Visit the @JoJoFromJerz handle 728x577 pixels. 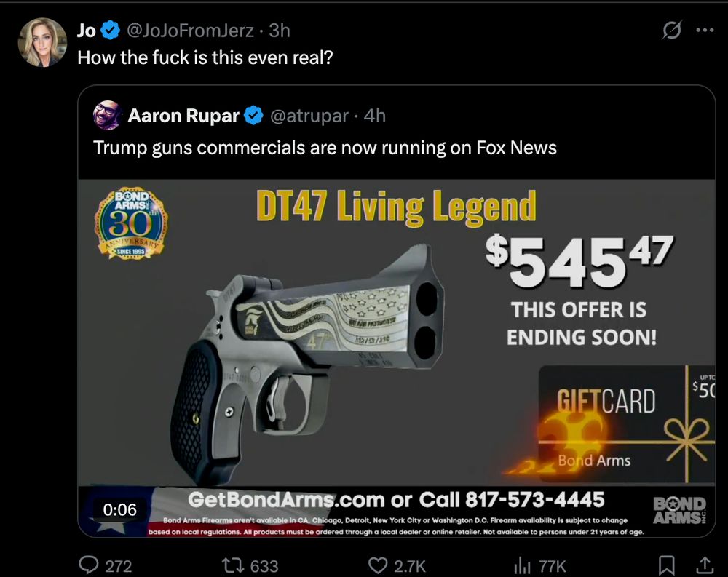[x=190, y=31]
